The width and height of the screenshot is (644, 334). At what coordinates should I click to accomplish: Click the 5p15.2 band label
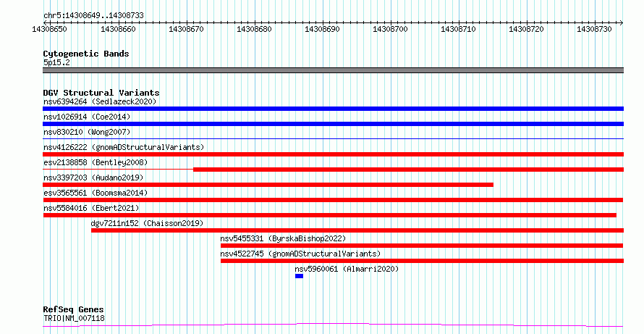point(56,62)
